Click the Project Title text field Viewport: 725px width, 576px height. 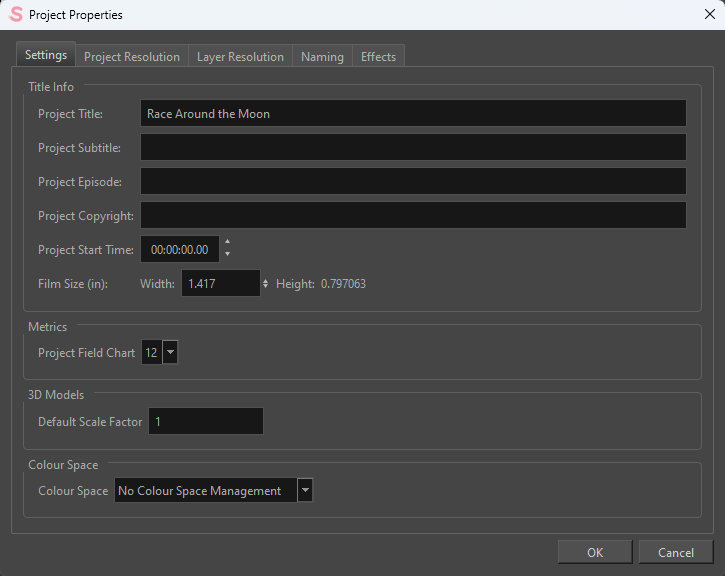413,114
